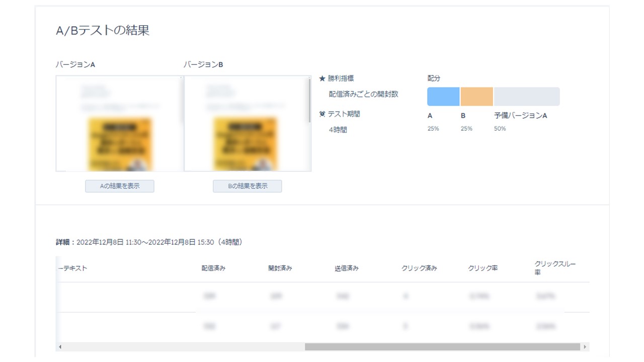
Task: Click the '50%' allocation value
Action: (500, 129)
